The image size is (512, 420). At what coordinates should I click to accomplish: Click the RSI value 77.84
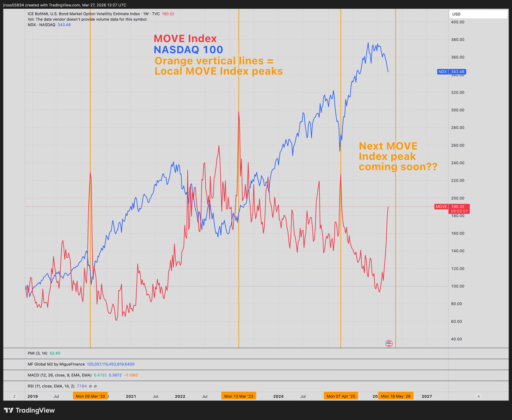click(x=82, y=386)
